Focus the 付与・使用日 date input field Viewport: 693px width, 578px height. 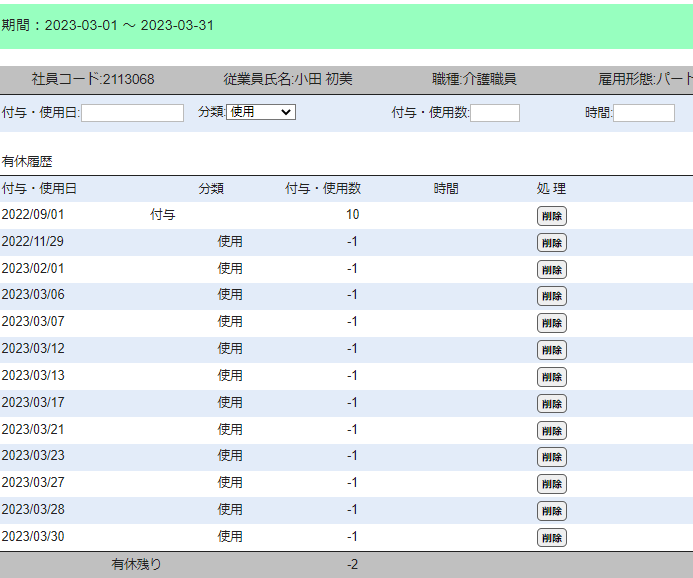coord(132,113)
